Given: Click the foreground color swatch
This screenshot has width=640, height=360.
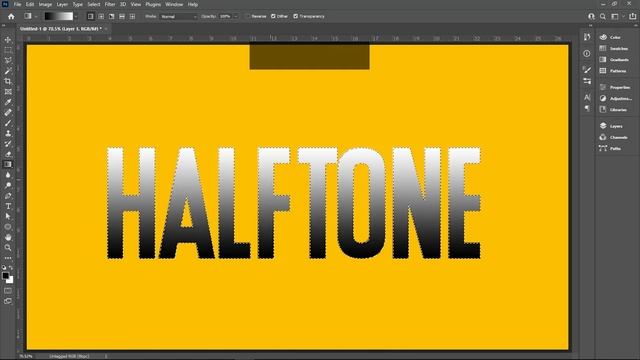Looking at the screenshot, I should 5,276.
